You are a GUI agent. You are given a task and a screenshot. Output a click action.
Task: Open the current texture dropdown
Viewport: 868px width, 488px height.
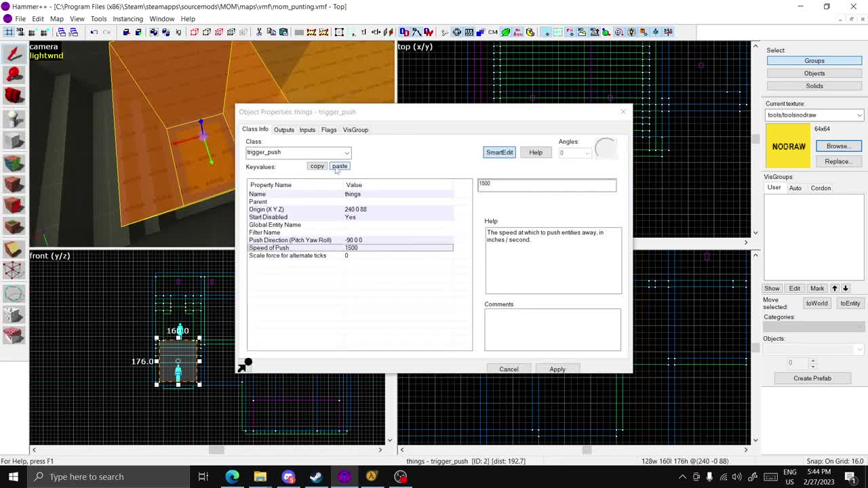pos(859,115)
